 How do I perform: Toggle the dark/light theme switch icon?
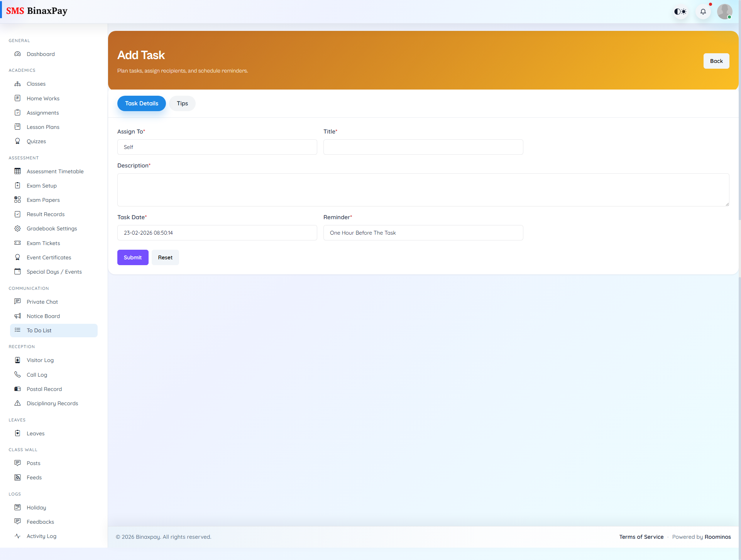tap(680, 12)
